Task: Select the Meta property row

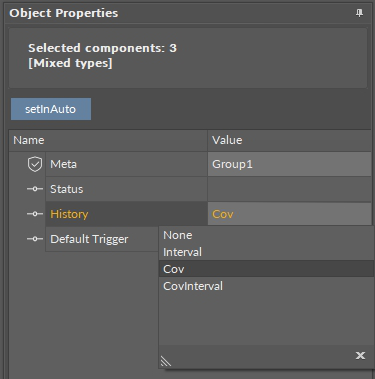Action: 126,164
